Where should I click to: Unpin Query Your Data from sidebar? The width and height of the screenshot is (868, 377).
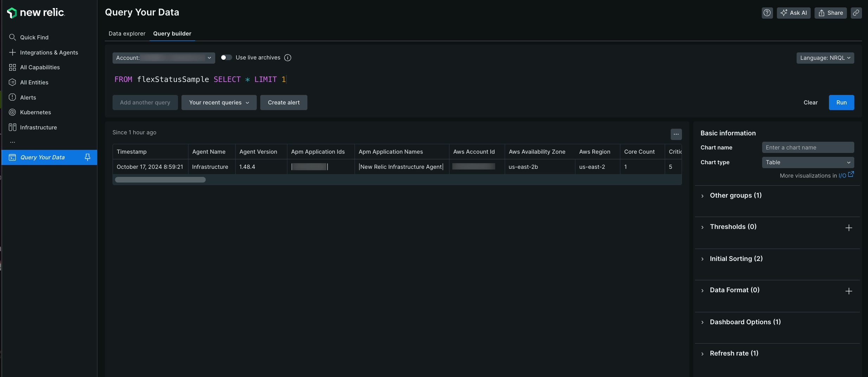coord(88,157)
